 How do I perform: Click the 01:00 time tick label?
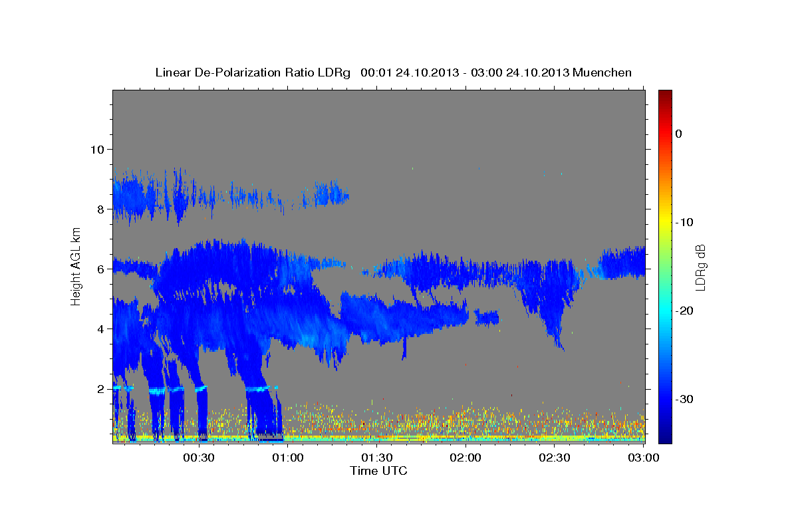(288, 458)
